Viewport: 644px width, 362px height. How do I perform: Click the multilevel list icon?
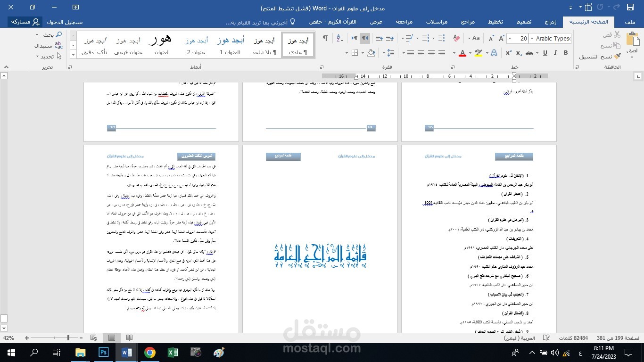pyautogui.click(x=409, y=38)
